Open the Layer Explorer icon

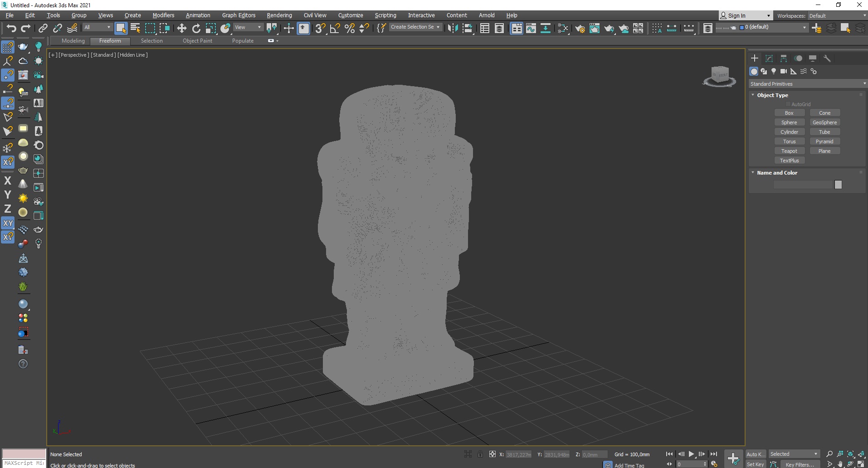coord(499,28)
